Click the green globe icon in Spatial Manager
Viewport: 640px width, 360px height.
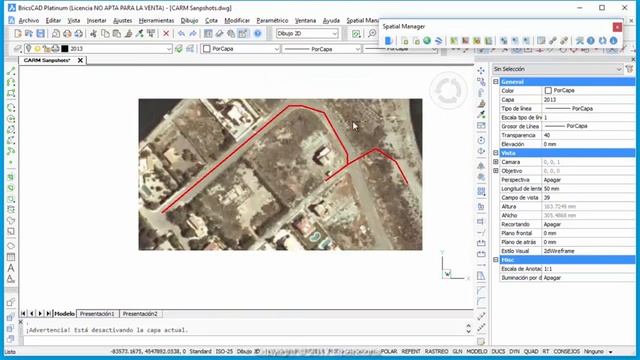[x=427, y=40]
